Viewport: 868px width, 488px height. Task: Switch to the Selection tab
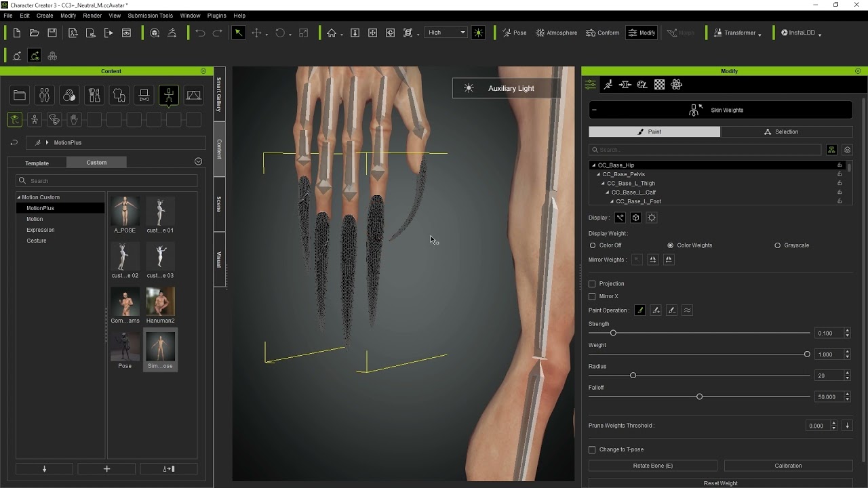click(x=787, y=131)
